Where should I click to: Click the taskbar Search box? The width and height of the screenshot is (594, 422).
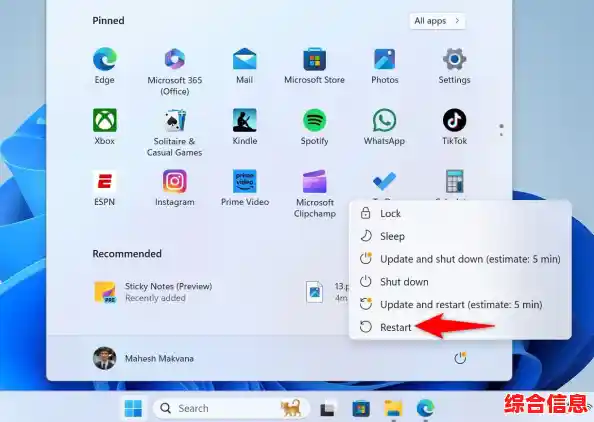point(231,408)
